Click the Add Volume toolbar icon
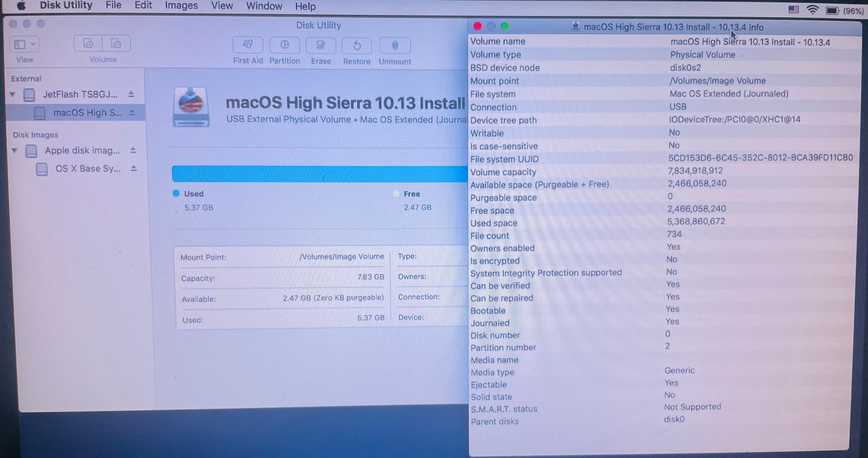 coord(88,44)
